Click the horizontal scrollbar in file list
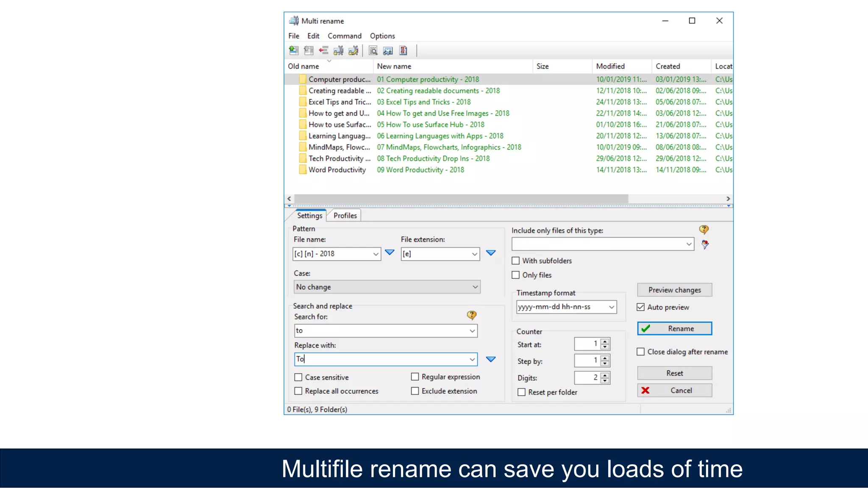The image size is (868, 488). coord(461,199)
